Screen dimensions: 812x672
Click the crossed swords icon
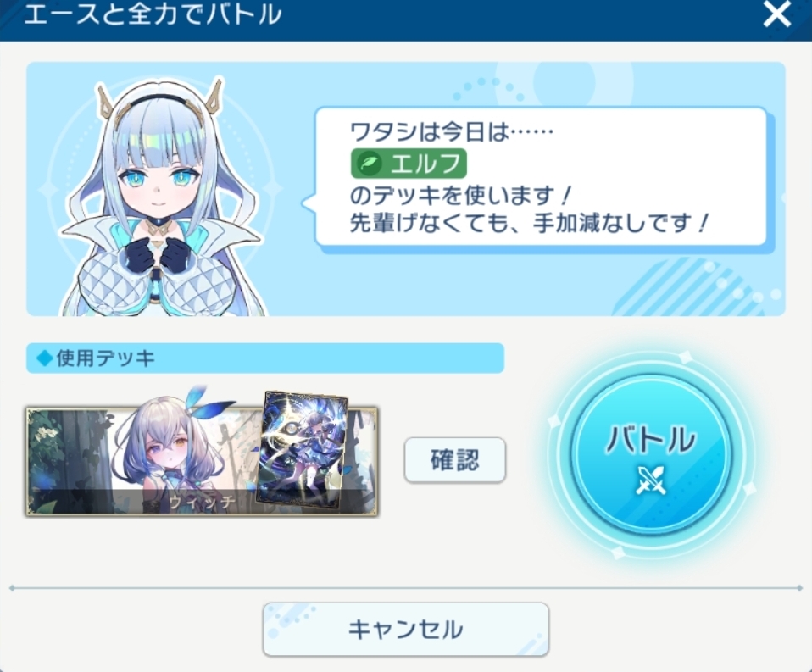click(650, 480)
